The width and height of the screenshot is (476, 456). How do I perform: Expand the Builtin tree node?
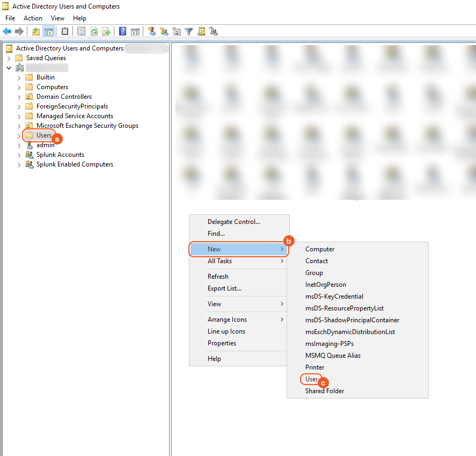19,77
